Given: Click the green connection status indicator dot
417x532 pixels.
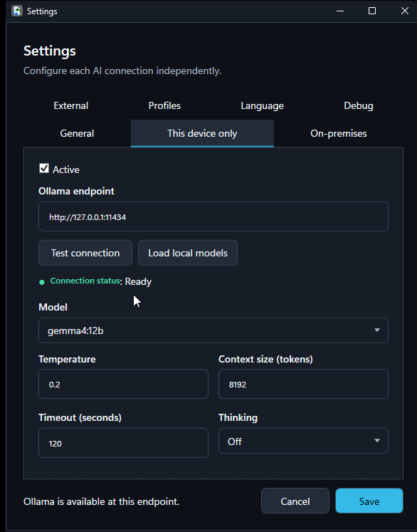Looking at the screenshot, I should click(x=42, y=282).
